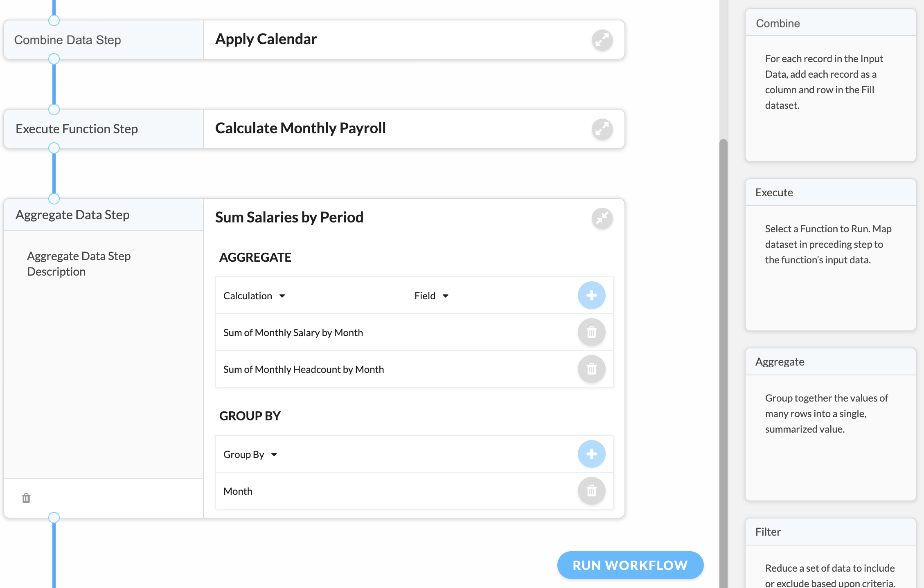
Task: Select the Aggregate step type card
Action: 830,424
